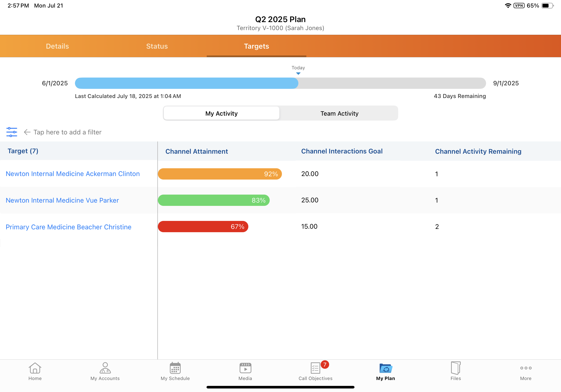Open My Schedule calendar icon
The height and width of the screenshot is (392, 561).
click(x=175, y=368)
